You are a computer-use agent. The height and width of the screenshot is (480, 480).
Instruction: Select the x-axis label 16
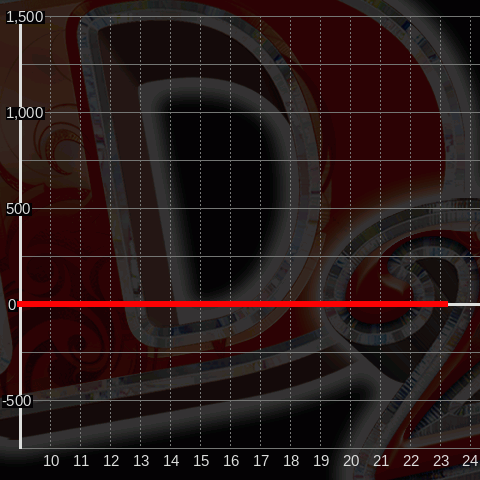[x=231, y=461]
